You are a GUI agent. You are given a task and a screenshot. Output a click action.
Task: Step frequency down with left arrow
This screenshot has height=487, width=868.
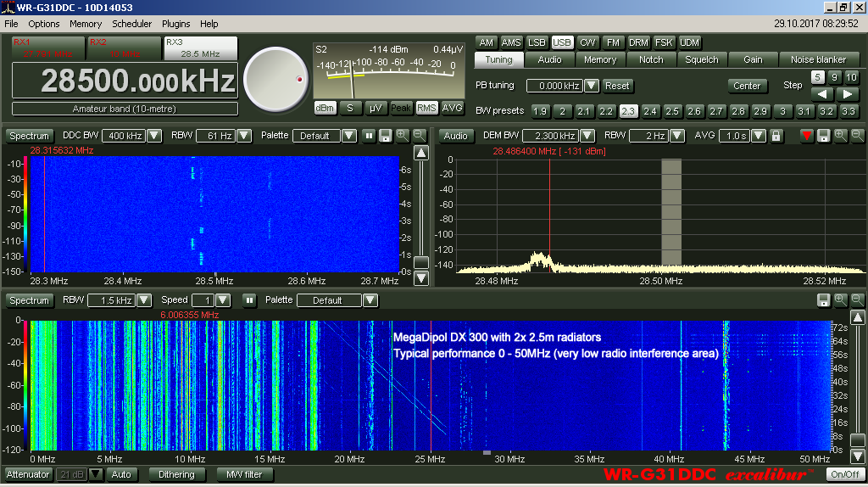coord(822,94)
